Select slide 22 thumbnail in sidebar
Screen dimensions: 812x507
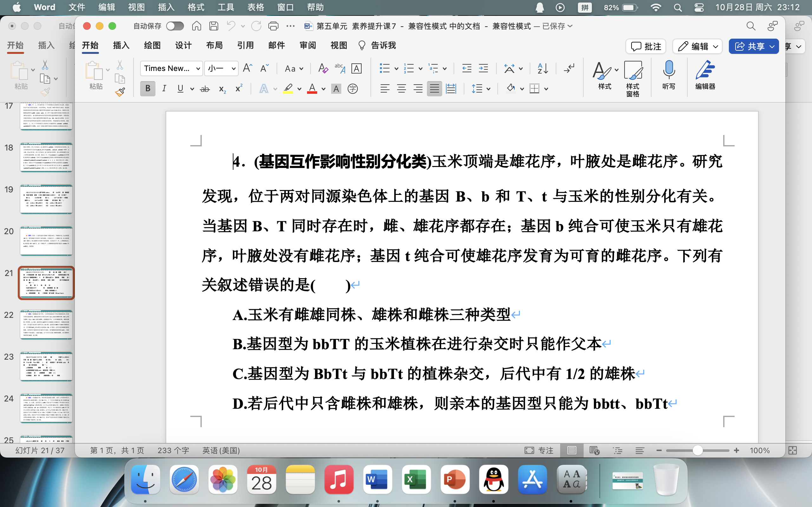point(46,324)
